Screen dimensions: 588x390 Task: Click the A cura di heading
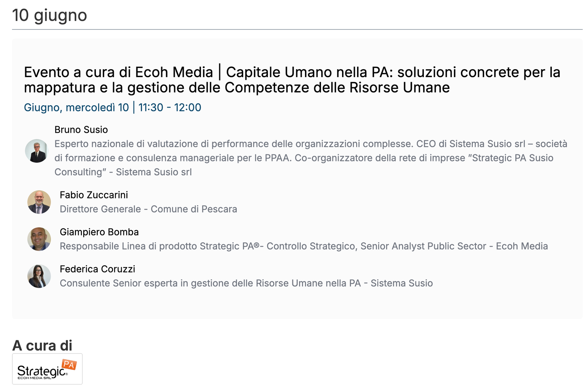(42, 346)
